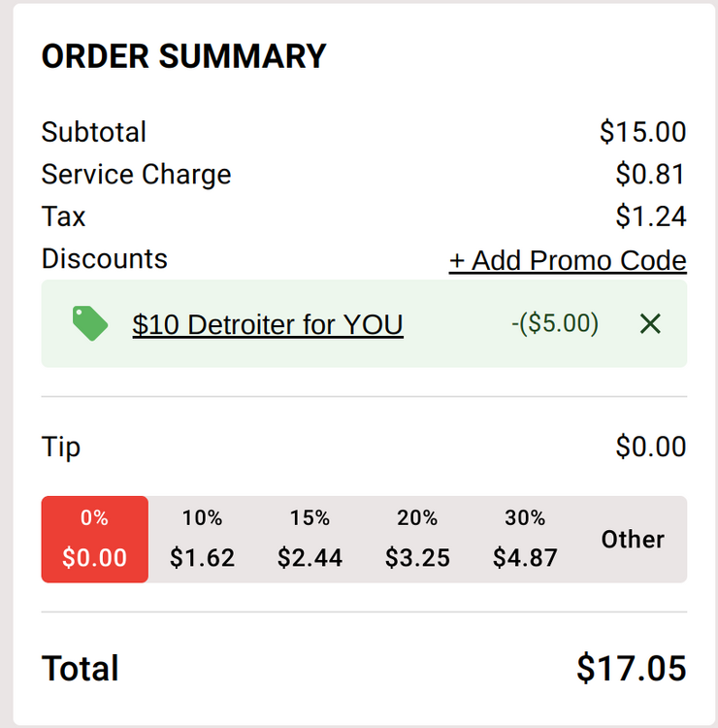Image resolution: width=718 pixels, height=728 pixels.
Task: Click the discount amount -($5.00)
Action: point(555,323)
